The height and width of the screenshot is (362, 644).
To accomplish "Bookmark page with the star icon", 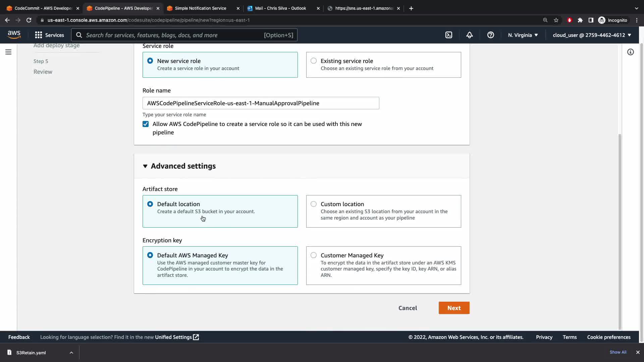I will pos(556,20).
